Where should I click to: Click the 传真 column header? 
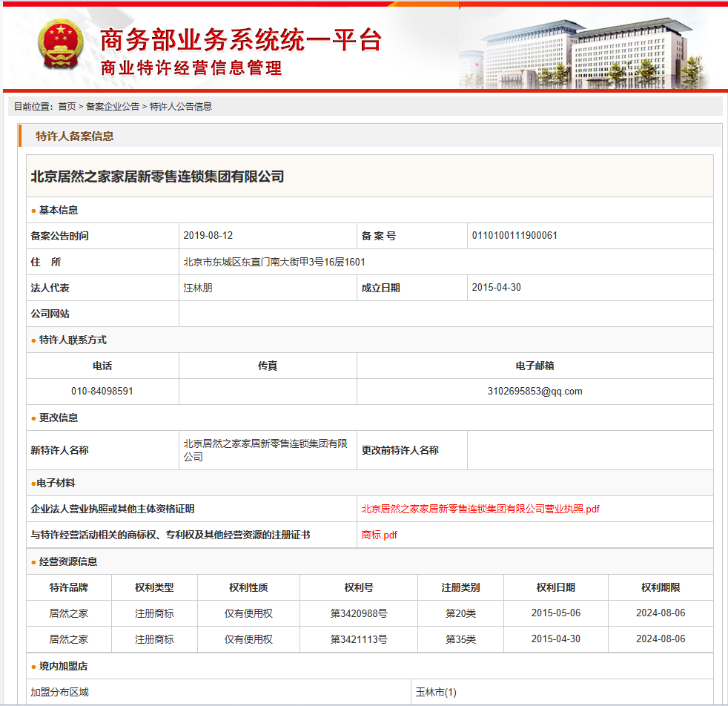(x=268, y=366)
